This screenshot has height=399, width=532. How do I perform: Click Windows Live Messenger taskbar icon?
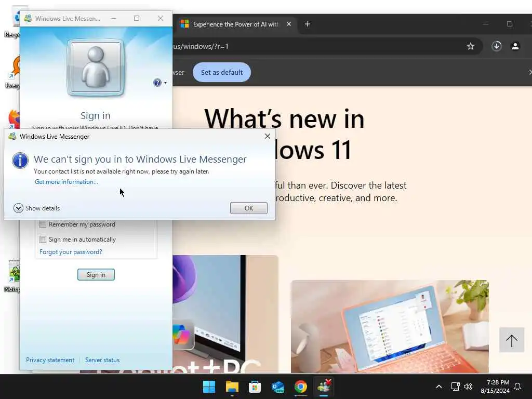point(324,387)
